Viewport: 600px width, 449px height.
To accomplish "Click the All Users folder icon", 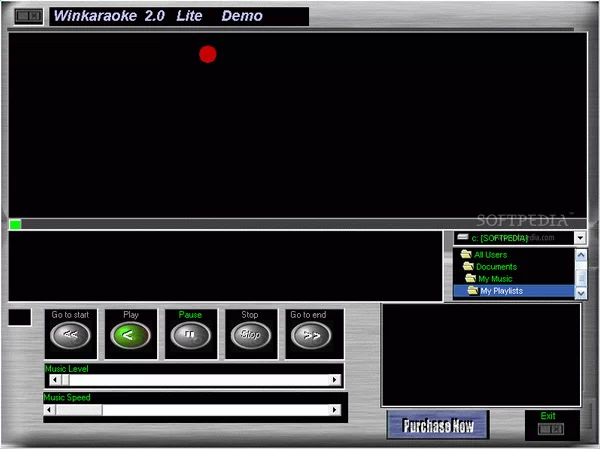I will (x=466, y=254).
